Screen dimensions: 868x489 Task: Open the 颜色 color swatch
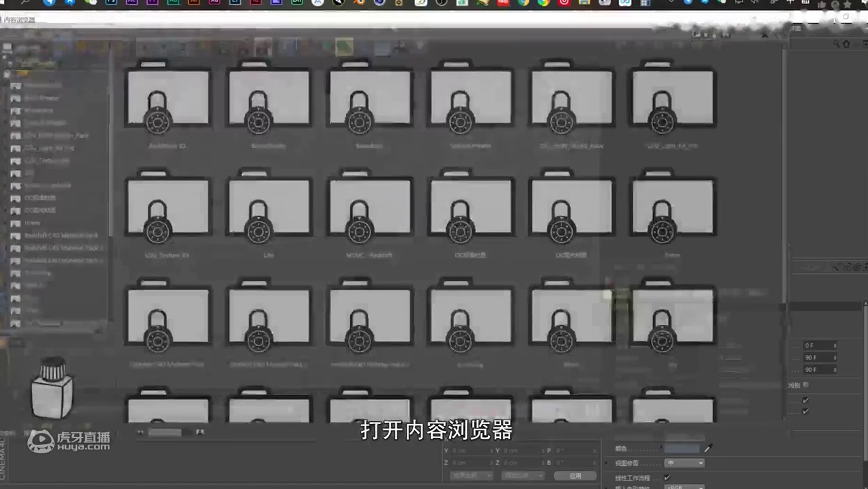click(x=682, y=448)
